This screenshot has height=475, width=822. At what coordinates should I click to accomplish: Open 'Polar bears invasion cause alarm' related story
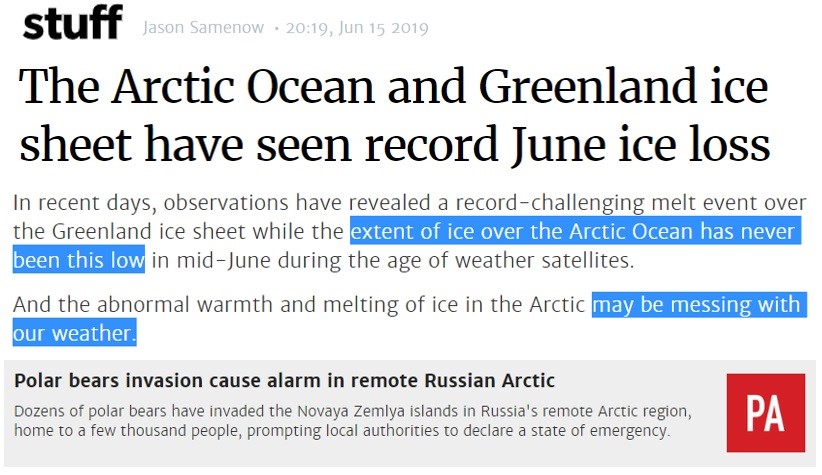tap(284, 381)
